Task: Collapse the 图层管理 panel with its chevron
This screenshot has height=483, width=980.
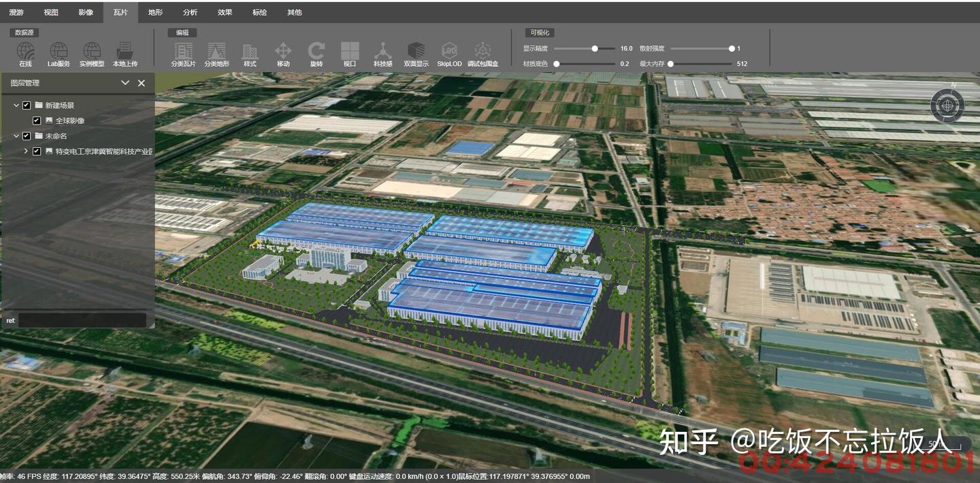Action: click(125, 82)
